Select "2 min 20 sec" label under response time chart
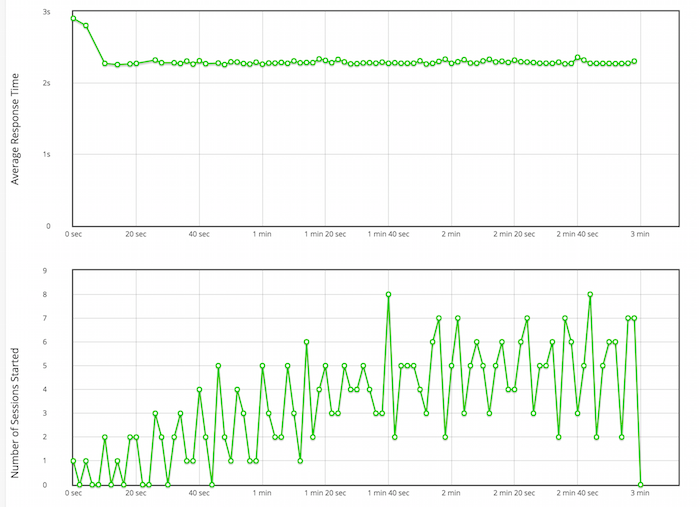The height and width of the screenshot is (507, 700). pos(514,234)
